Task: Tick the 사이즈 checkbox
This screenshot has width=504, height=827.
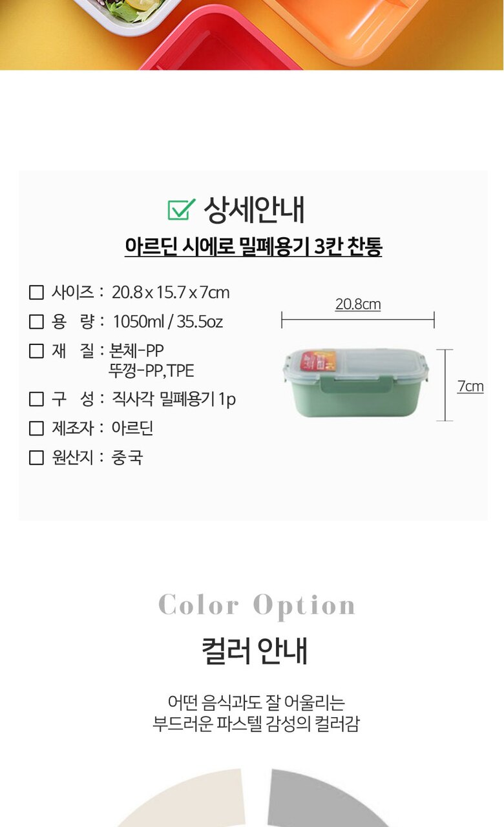Action: click(x=36, y=293)
